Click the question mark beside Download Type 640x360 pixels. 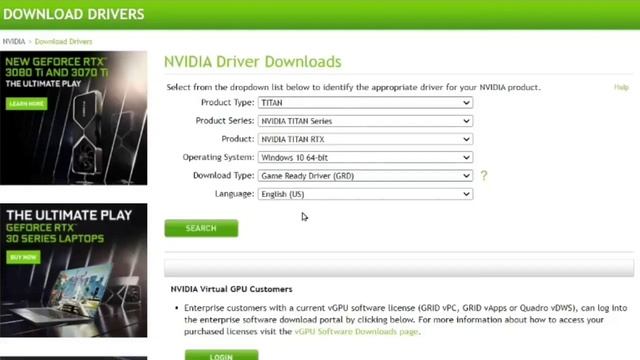point(484,176)
